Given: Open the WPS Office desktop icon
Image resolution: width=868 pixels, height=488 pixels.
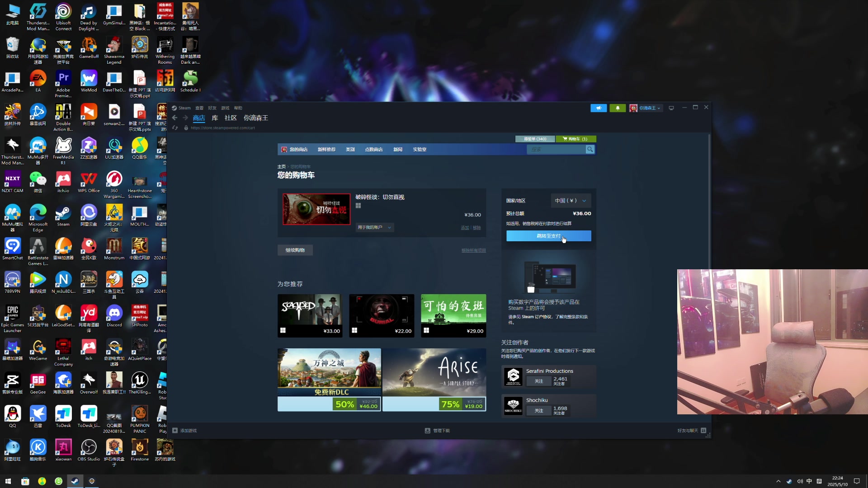Looking at the screenshot, I should (89, 182).
